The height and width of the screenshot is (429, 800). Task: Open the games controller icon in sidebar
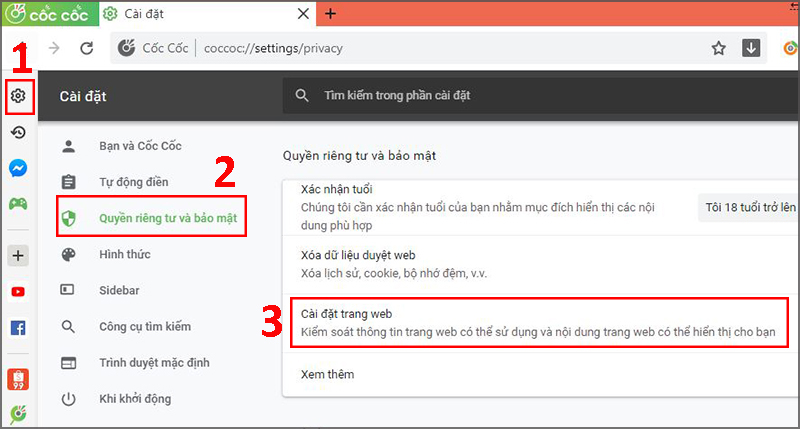tap(18, 204)
